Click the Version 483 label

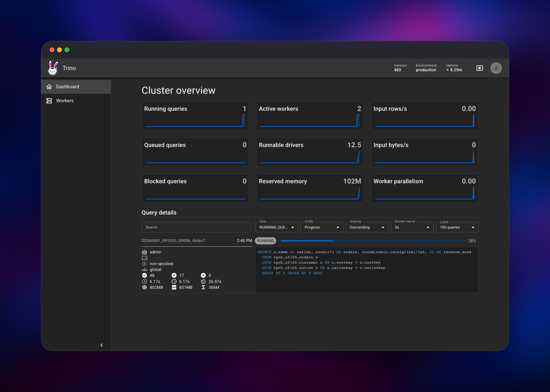[x=400, y=68]
